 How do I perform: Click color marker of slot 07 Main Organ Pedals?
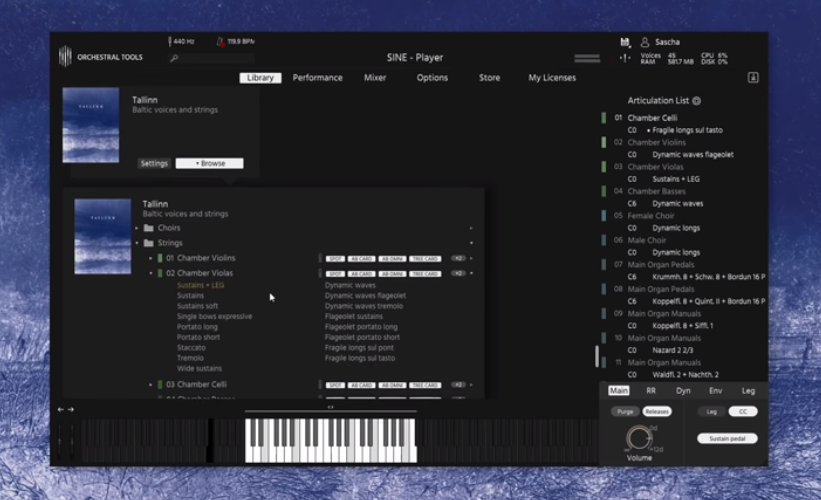point(604,264)
